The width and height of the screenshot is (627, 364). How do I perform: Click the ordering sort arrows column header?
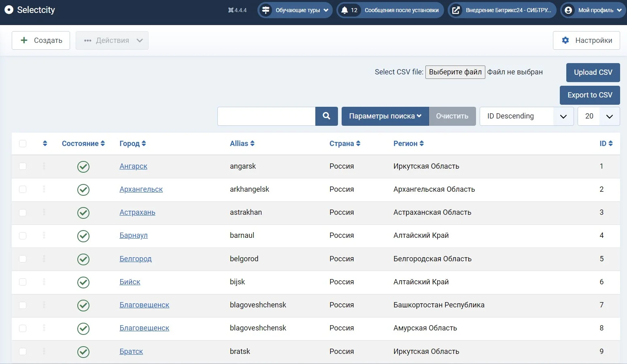[45, 144]
